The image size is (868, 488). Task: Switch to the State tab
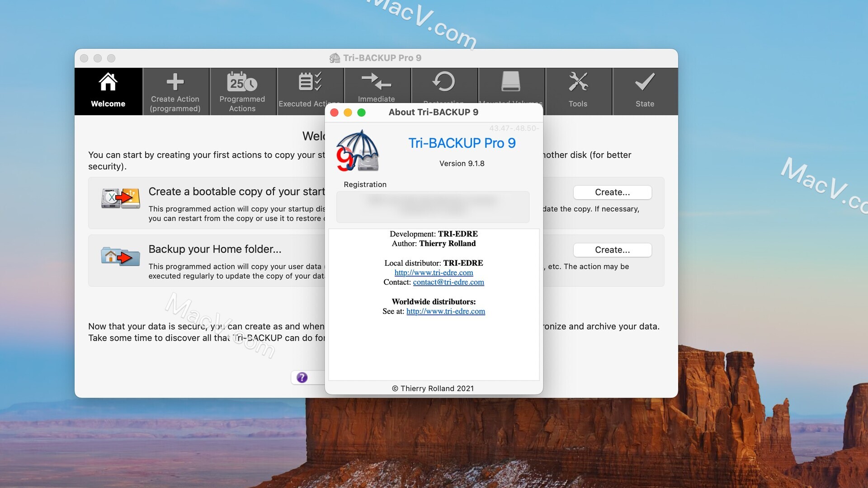point(645,91)
